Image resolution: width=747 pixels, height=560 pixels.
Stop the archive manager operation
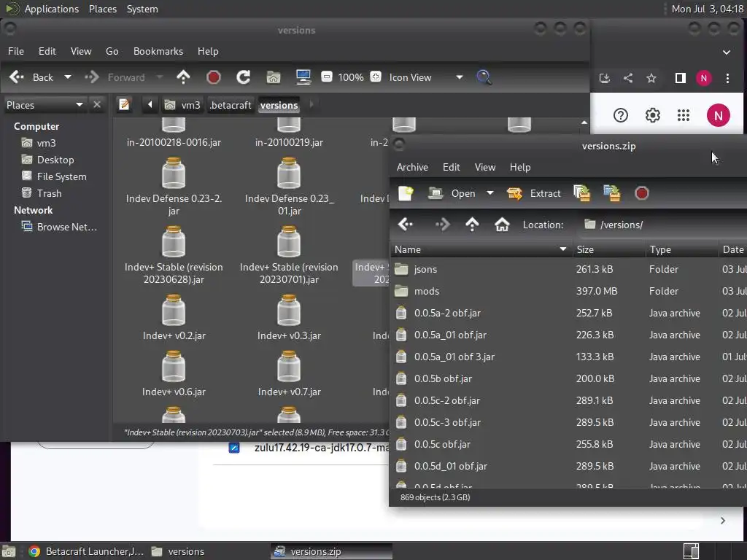pyautogui.click(x=642, y=193)
